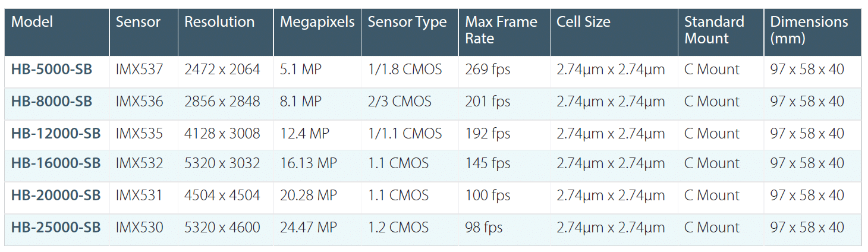
Task: Click the HB-16000-SB model name
Action: click(56, 163)
